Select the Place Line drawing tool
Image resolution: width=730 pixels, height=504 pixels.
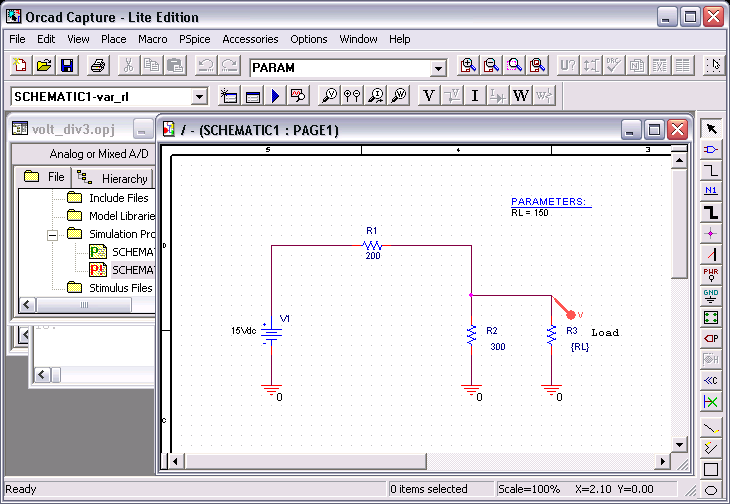(x=711, y=428)
